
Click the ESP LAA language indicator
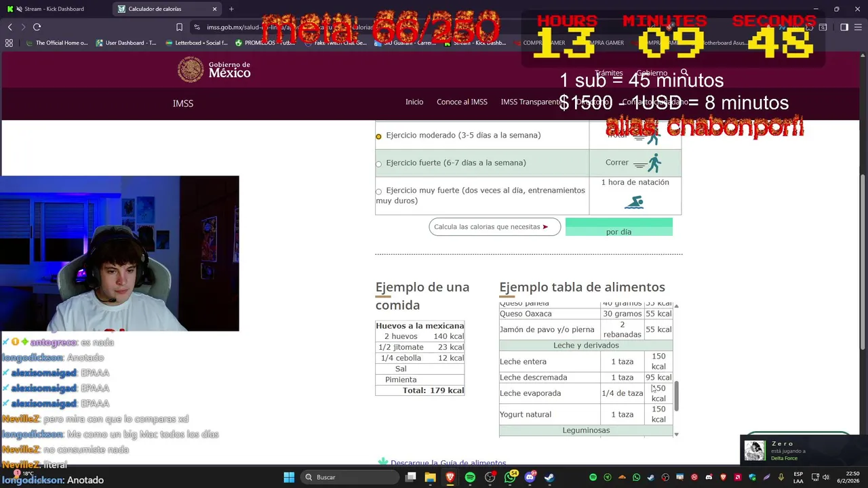[x=798, y=477]
